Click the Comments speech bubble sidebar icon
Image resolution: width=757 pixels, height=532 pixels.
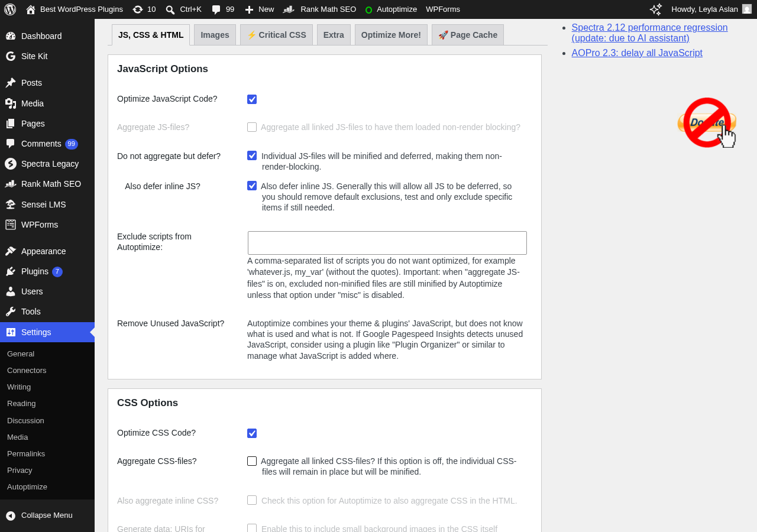[x=11, y=144]
